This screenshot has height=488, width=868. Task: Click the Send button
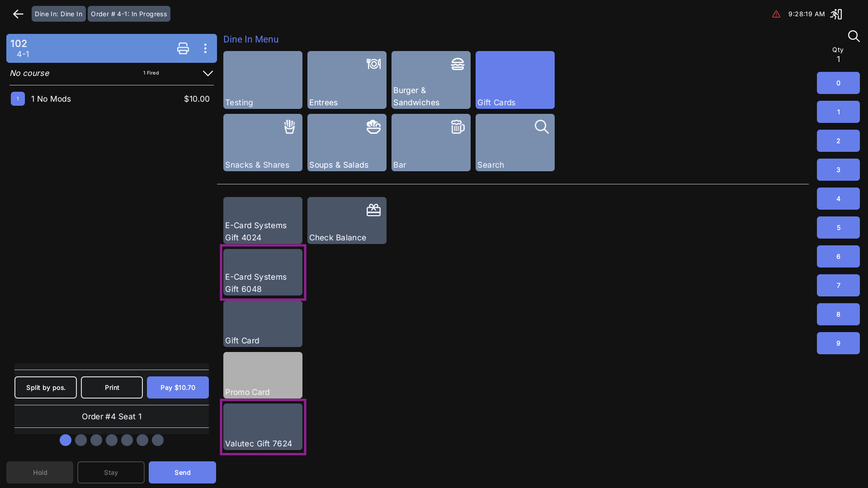[x=182, y=472]
